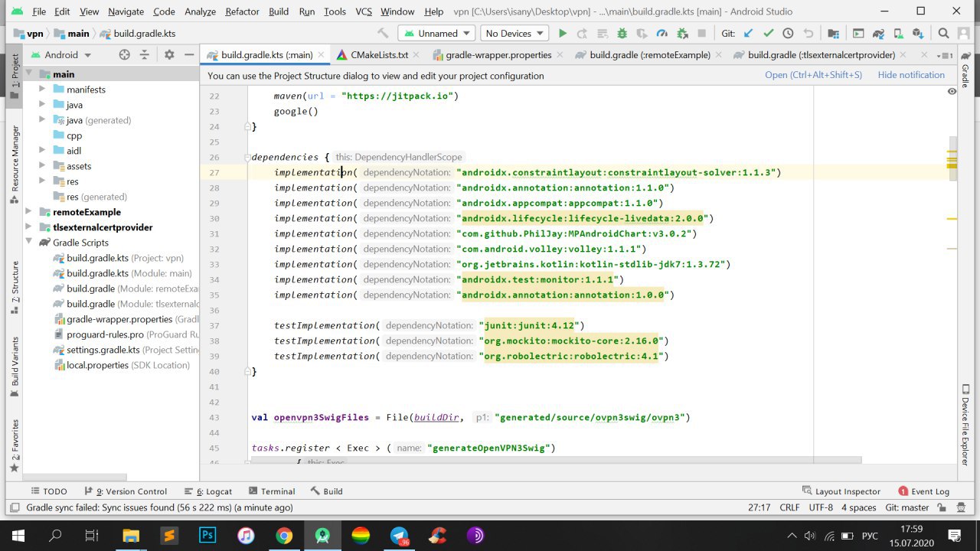Click the Open (Ctrl+Alt+Shift+S) link
This screenshot has width=980, height=551.
[x=813, y=75]
